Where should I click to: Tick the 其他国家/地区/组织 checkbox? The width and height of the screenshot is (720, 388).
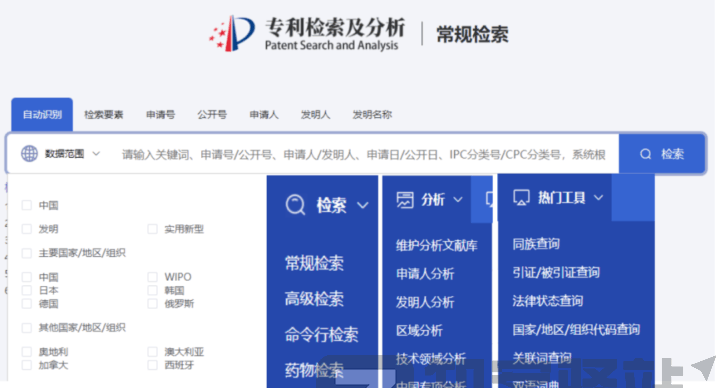click(27, 327)
